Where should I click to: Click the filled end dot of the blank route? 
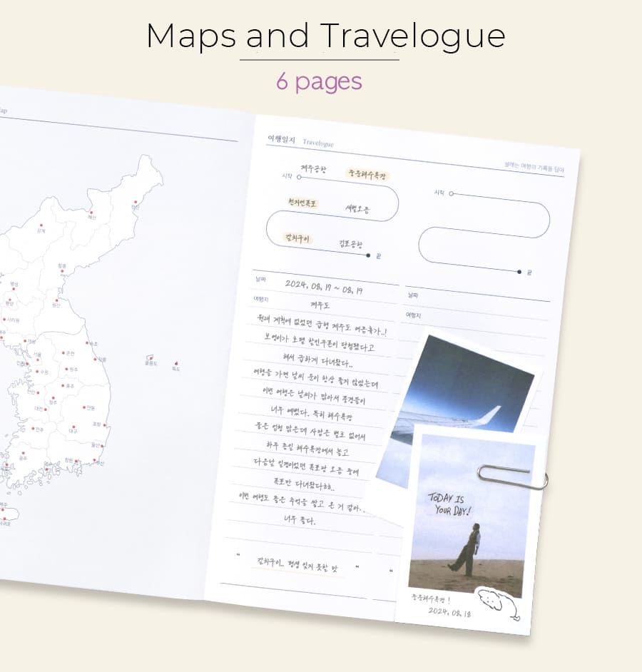coord(519,272)
